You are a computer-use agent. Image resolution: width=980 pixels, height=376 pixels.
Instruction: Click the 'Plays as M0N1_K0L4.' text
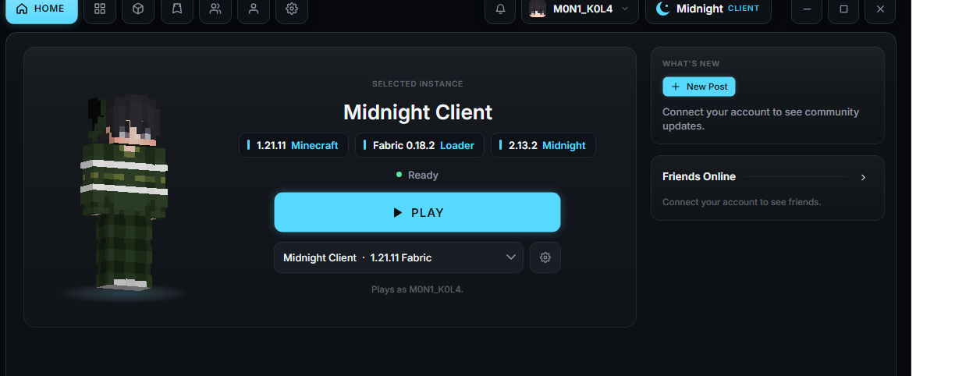pos(417,289)
